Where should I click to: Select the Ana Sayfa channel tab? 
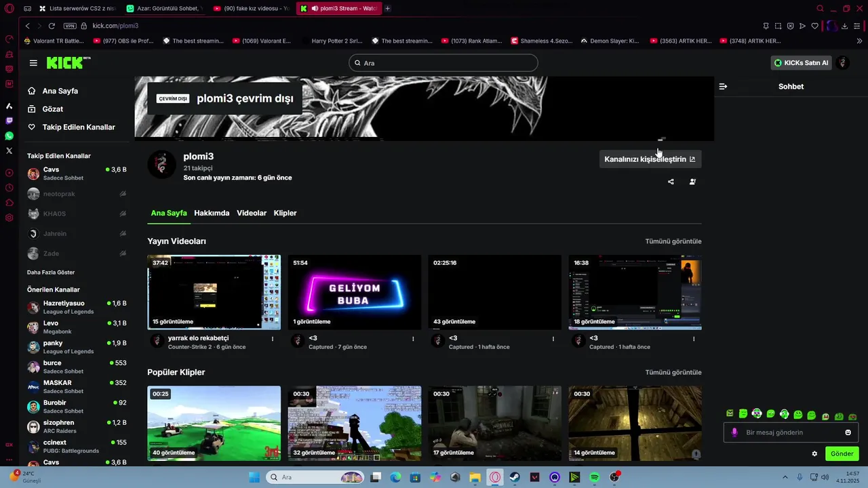point(169,213)
